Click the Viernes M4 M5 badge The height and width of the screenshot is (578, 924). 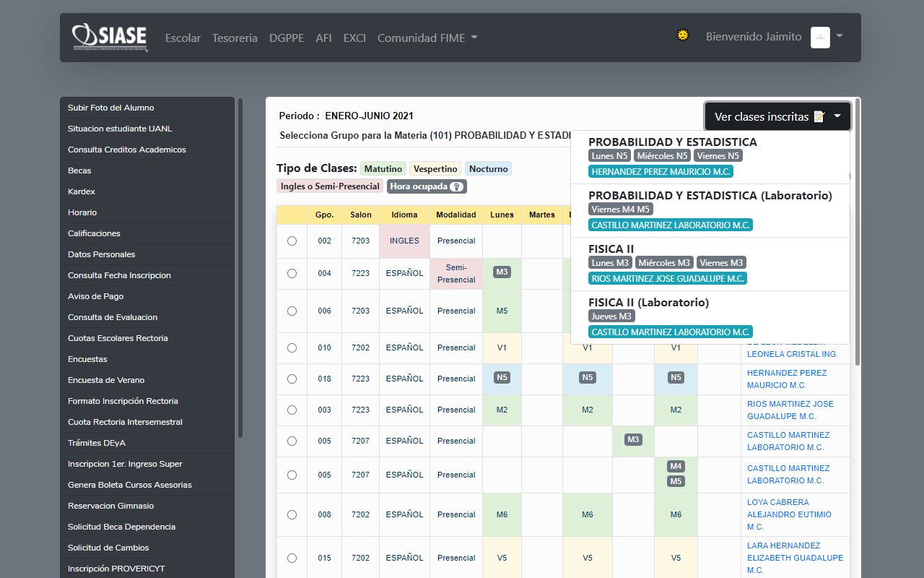(x=621, y=209)
